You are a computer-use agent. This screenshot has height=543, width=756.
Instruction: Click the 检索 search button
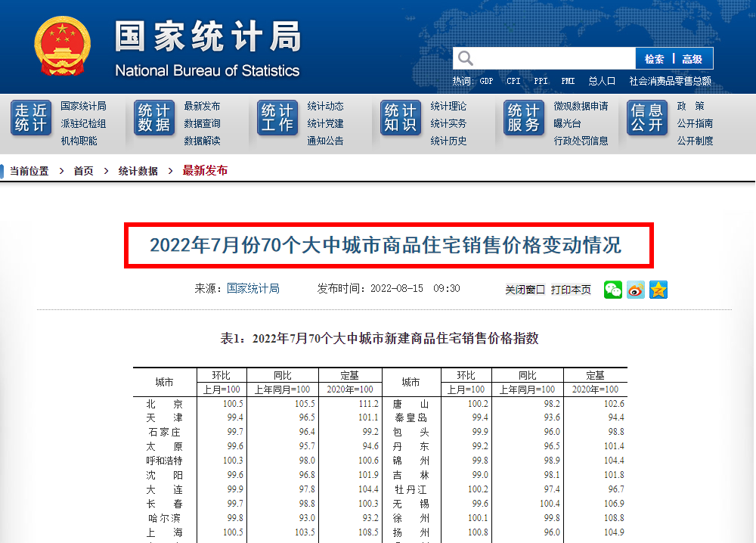click(654, 59)
